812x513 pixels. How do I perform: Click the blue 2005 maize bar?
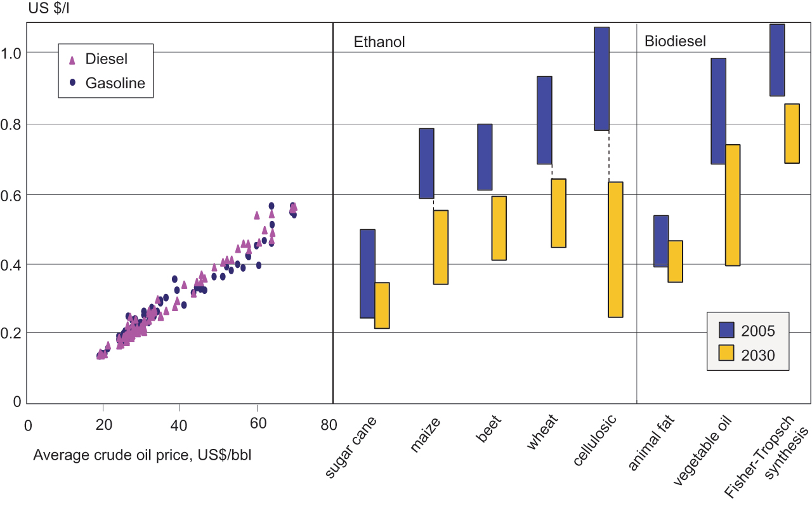(426, 163)
